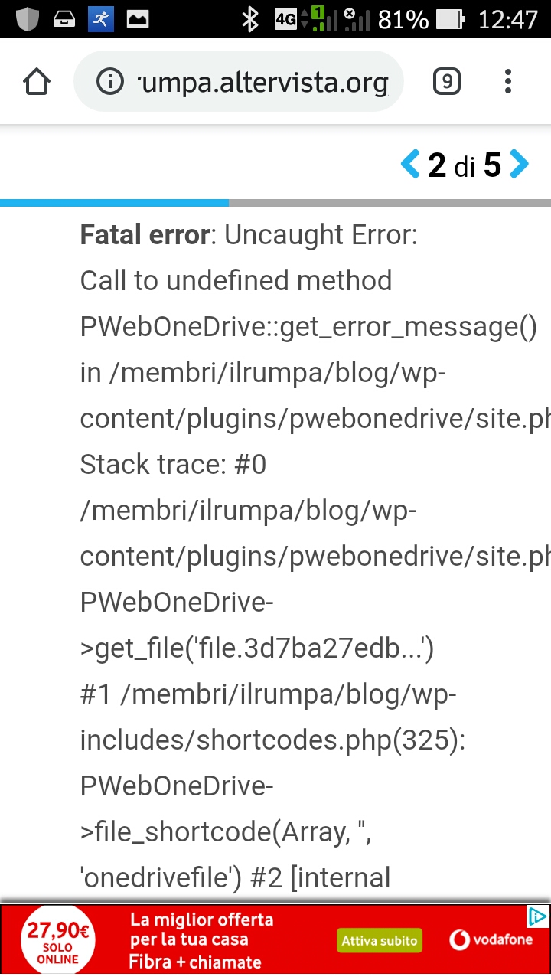Open site information icon in address bar
Viewport: 551px width, 980px height.
(x=110, y=81)
